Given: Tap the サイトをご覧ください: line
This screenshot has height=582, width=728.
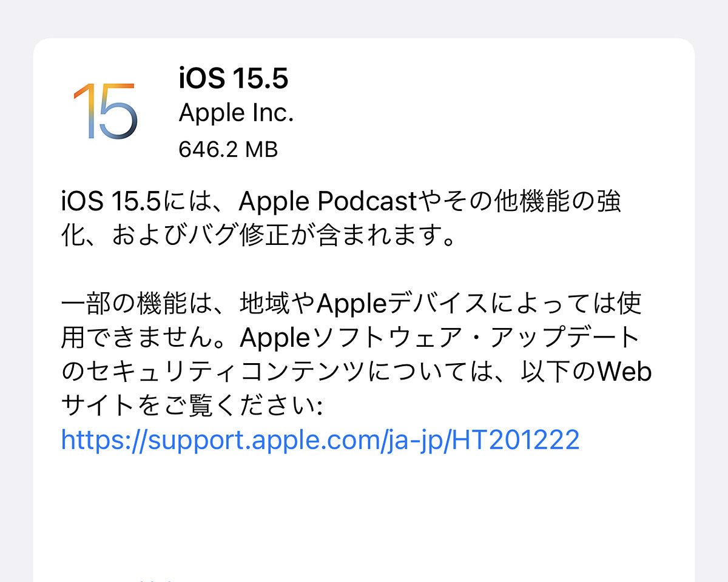Looking at the screenshot, I should point(192,406).
